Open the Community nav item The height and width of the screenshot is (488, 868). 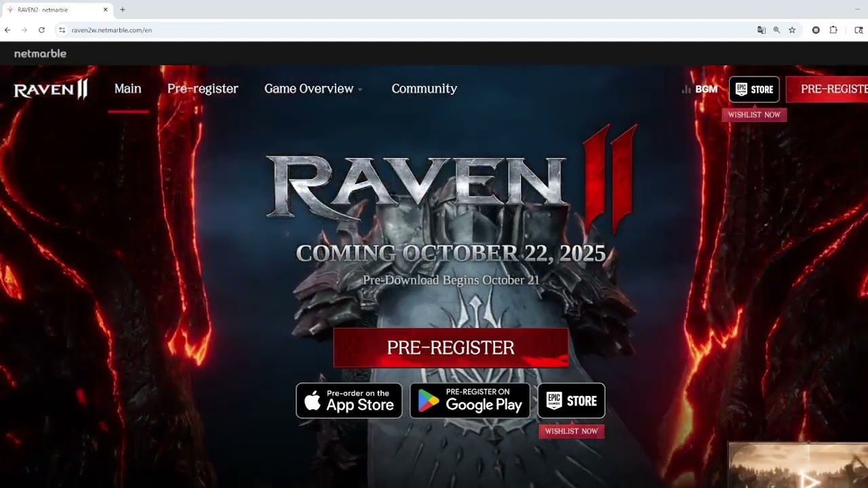(424, 89)
